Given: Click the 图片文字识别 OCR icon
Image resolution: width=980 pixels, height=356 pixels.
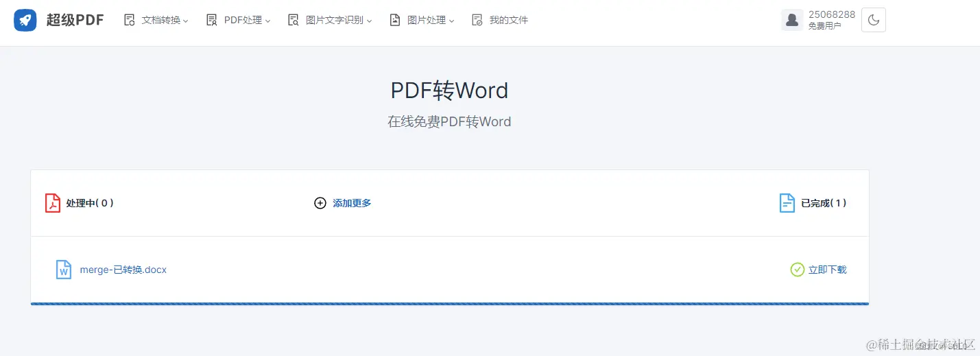Looking at the screenshot, I should pyautogui.click(x=294, y=20).
